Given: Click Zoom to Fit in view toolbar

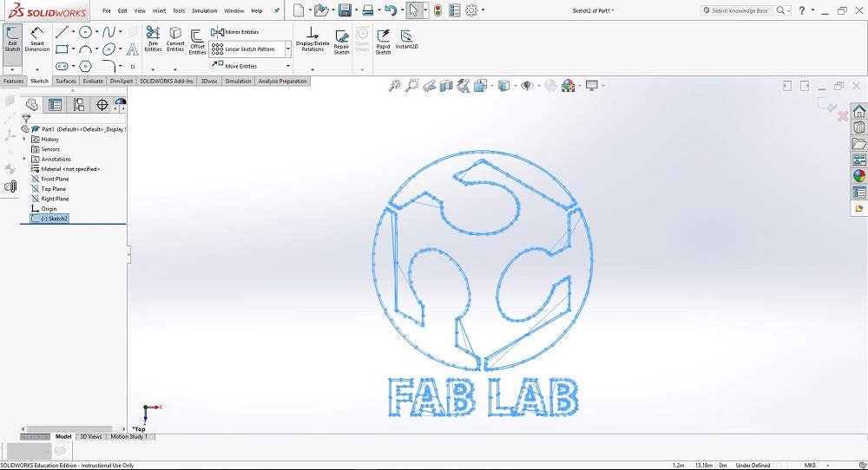Looking at the screenshot, I should tap(394, 86).
